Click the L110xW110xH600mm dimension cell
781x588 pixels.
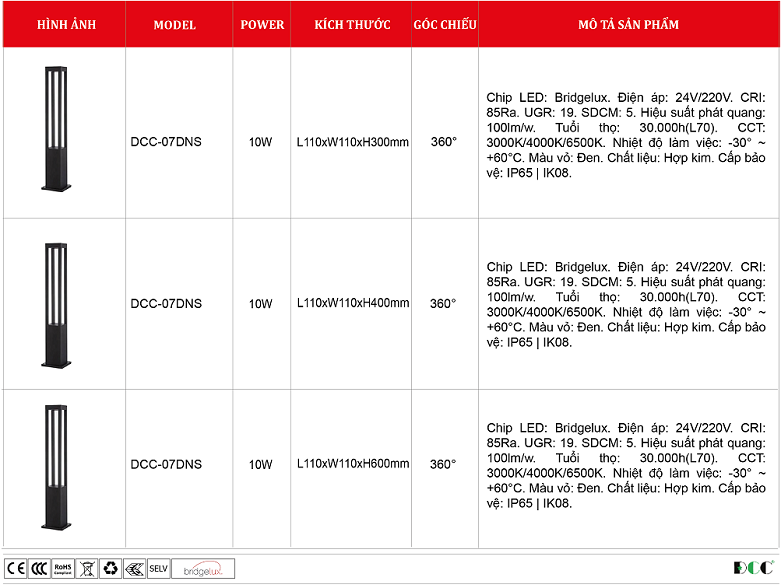[353, 464]
